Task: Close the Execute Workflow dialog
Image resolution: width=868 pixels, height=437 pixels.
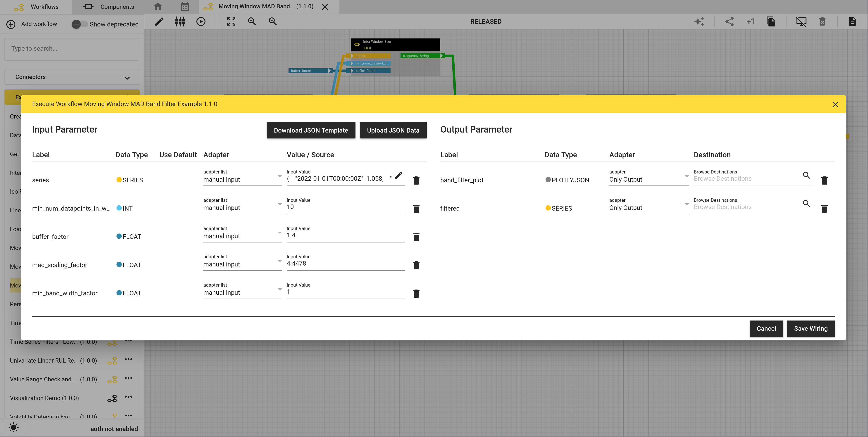Action: click(835, 104)
